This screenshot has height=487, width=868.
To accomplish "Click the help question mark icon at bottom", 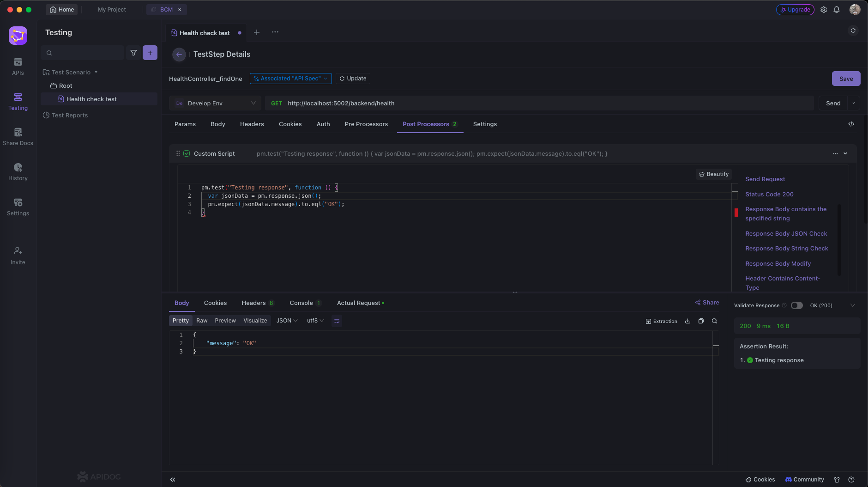I will [851, 480].
